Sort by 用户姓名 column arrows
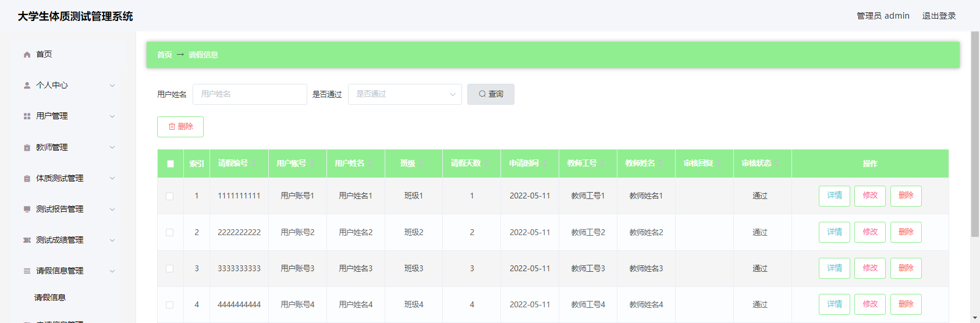The height and width of the screenshot is (323, 980). (x=370, y=164)
